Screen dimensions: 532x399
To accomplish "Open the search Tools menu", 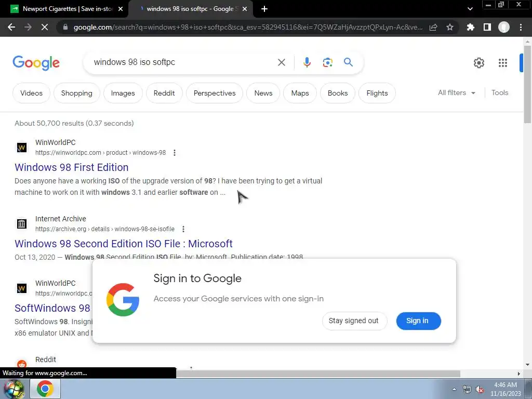I will coord(500,92).
